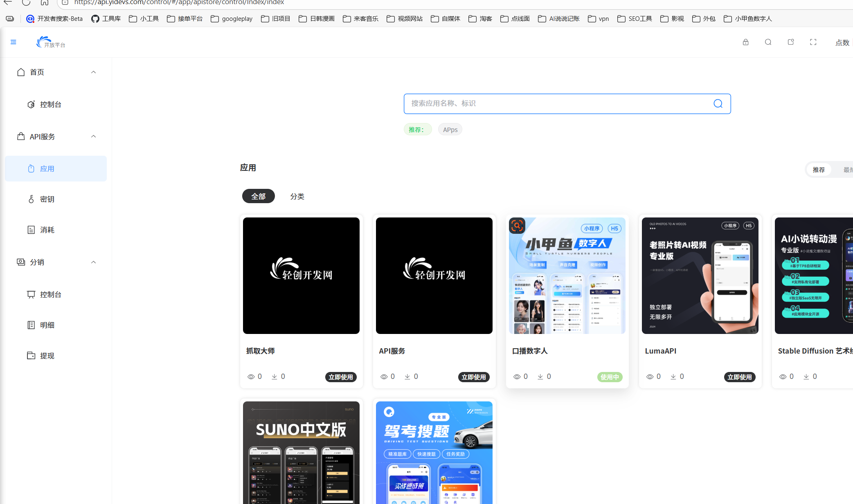
Task: Select the 全部 filter tab
Action: pos(258,196)
